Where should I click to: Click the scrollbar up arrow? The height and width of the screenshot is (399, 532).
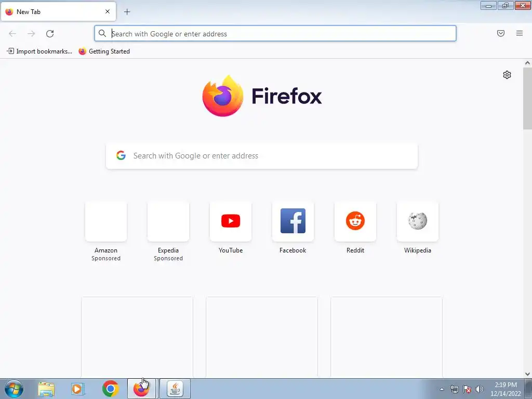[x=527, y=63]
